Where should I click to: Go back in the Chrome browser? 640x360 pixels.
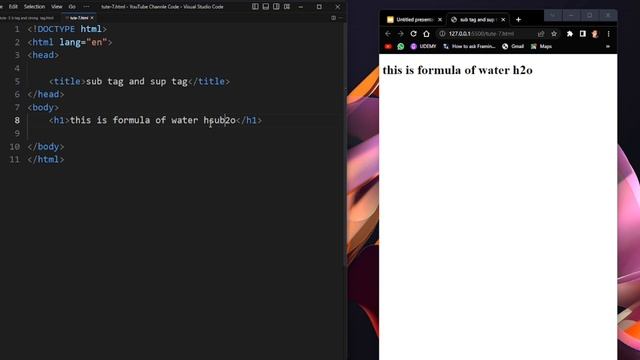coord(388,34)
